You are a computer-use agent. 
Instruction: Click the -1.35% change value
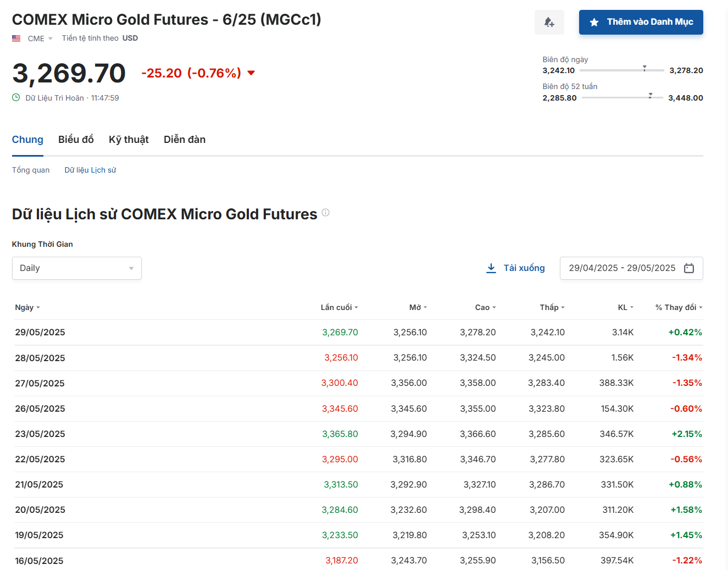[687, 383]
